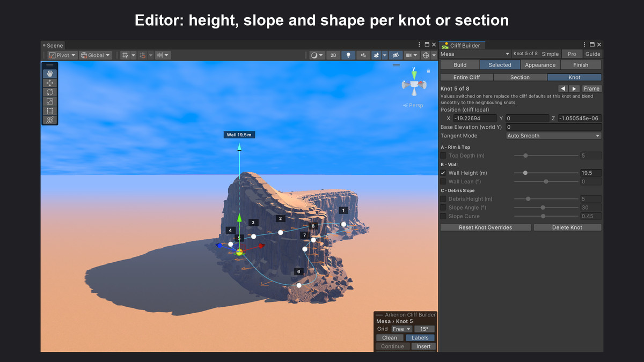Go to previous knot arrow
The height and width of the screenshot is (362, 644).
pos(563,88)
